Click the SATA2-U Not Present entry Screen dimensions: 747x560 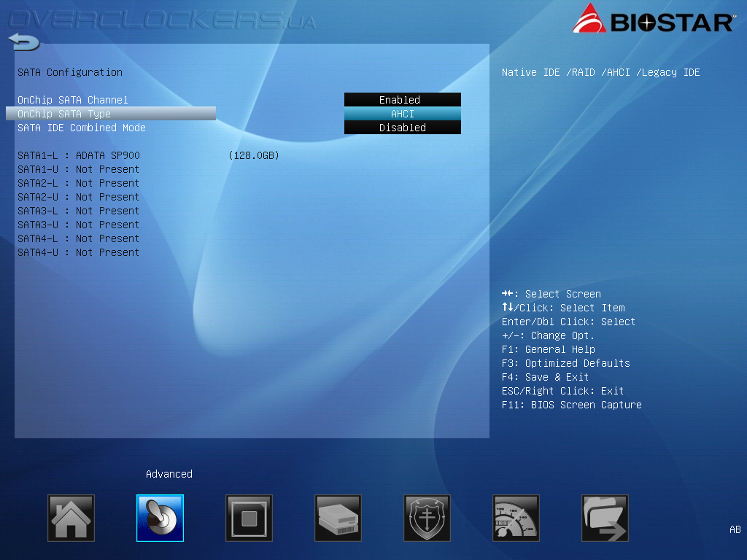[79, 197]
